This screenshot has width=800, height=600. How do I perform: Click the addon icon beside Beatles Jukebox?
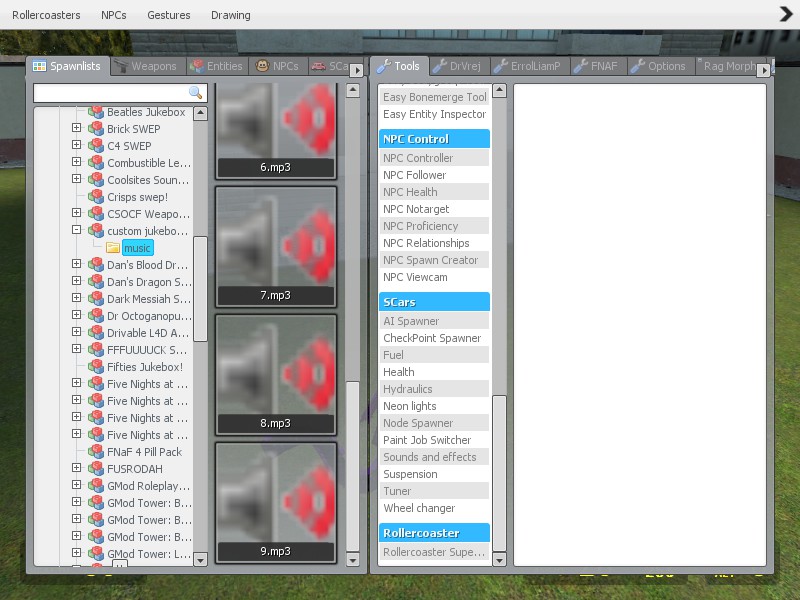click(96, 112)
